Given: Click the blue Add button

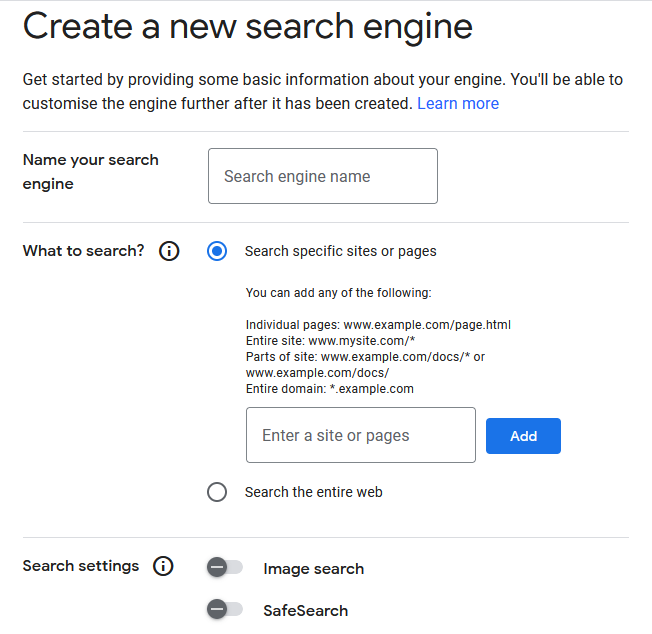Looking at the screenshot, I should (524, 436).
